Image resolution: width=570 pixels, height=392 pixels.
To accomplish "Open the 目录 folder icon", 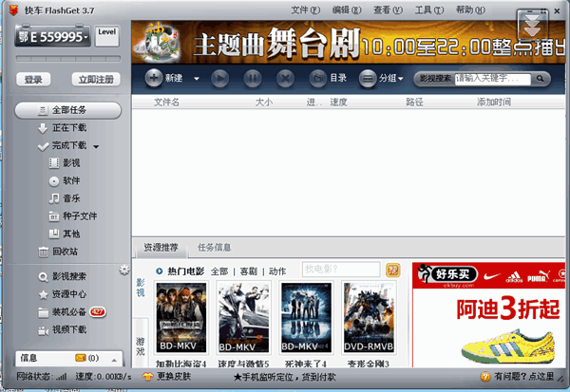I will coord(318,78).
